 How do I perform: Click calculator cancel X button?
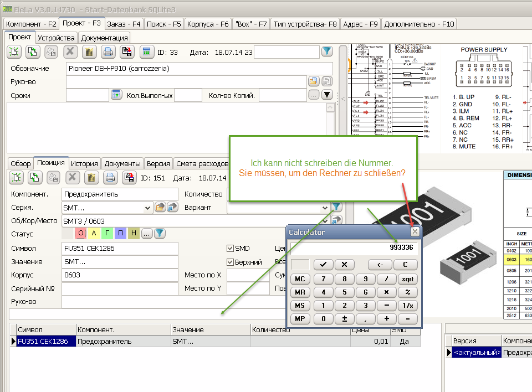[x=344, y=265]
